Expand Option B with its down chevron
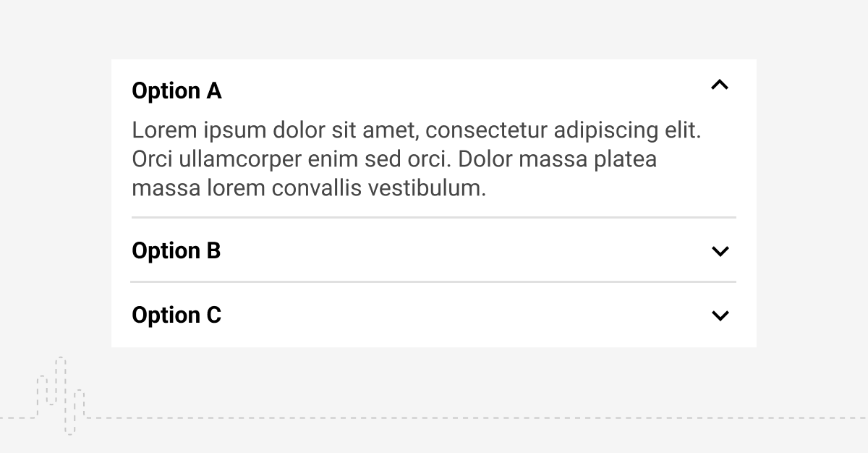Image resolution: width=868 pixels, height=453 pixels. point(720,251)
